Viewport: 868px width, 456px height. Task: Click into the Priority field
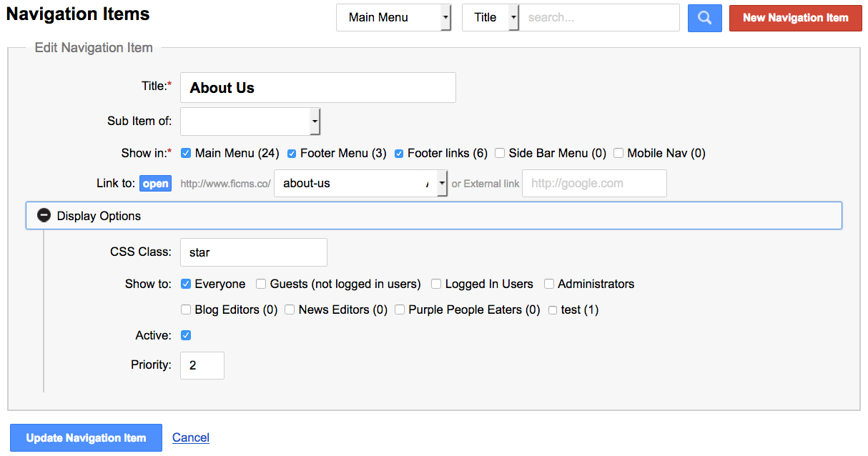pyautogui.click(x=202, y=365)
